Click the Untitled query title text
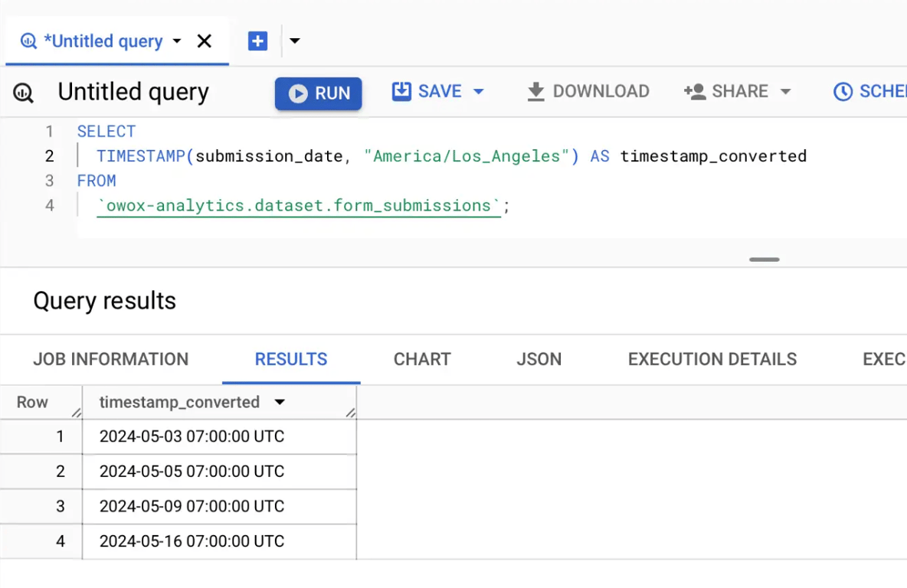 click(x=133, y=92)
